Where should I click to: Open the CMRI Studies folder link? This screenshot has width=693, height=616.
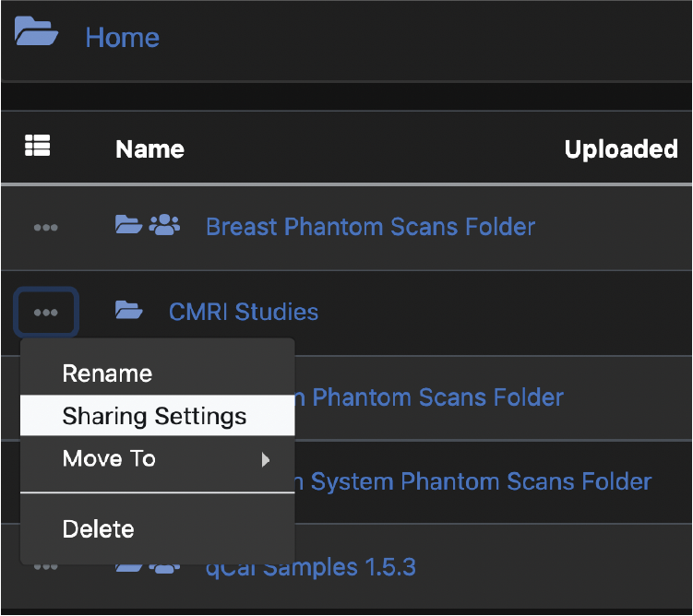pyautogui.click(x=244, y=313)
